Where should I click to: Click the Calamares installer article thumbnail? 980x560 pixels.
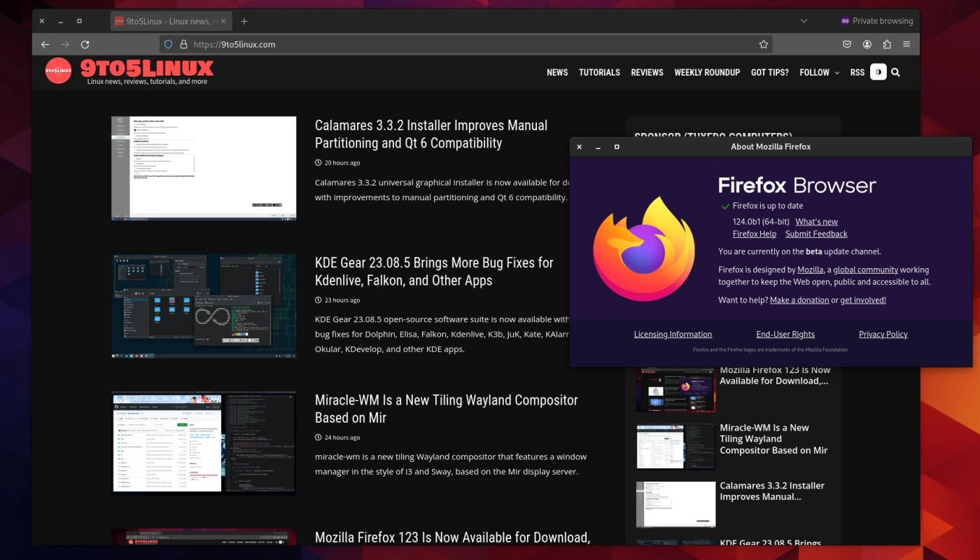point(204,169)
